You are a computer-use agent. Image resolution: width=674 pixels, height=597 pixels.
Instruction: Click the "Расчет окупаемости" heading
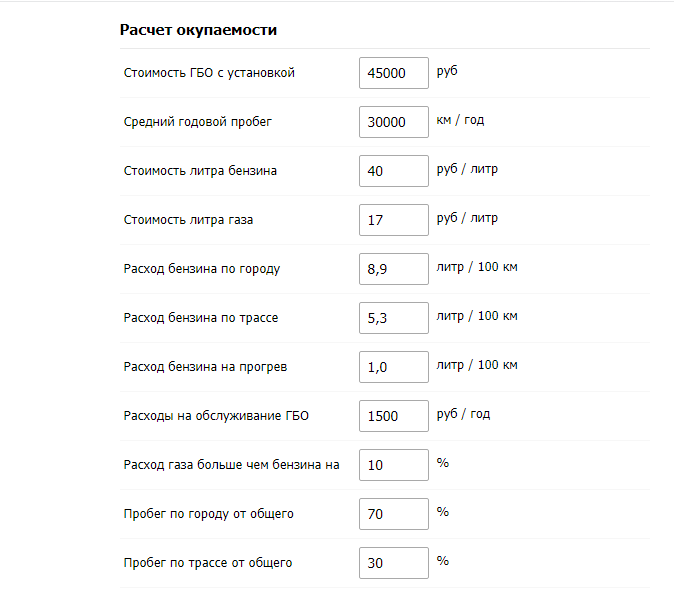[x=198, y=30]
